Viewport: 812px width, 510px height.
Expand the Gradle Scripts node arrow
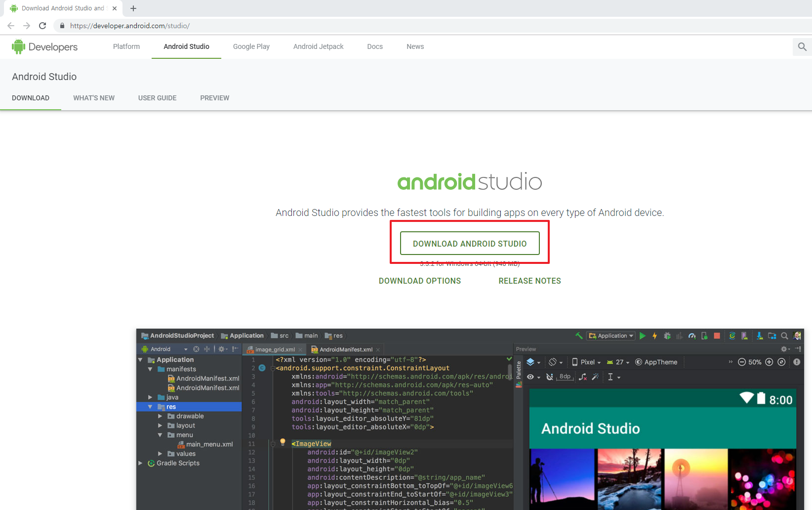[x=140, y=463]
